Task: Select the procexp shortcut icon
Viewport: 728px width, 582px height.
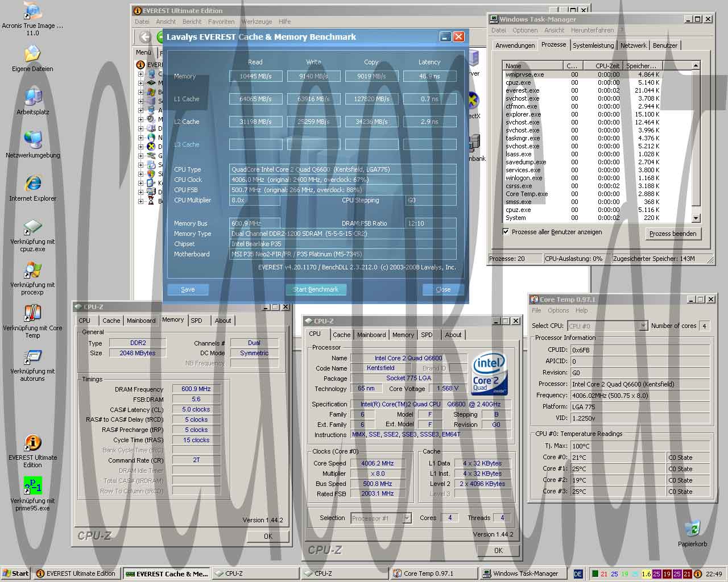Action: [32, 271]
